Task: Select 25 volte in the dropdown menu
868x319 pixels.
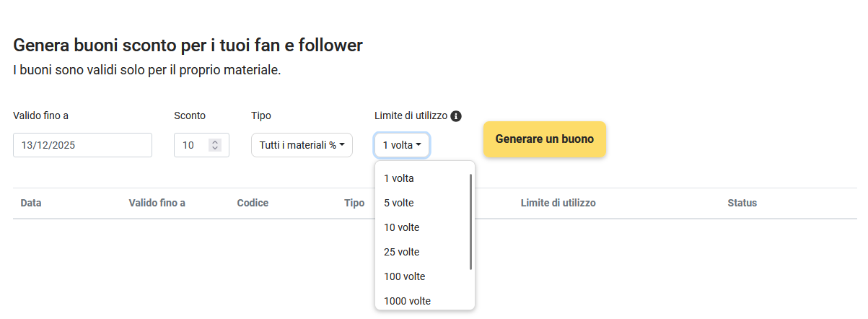Action: click(x=402, y=252)
